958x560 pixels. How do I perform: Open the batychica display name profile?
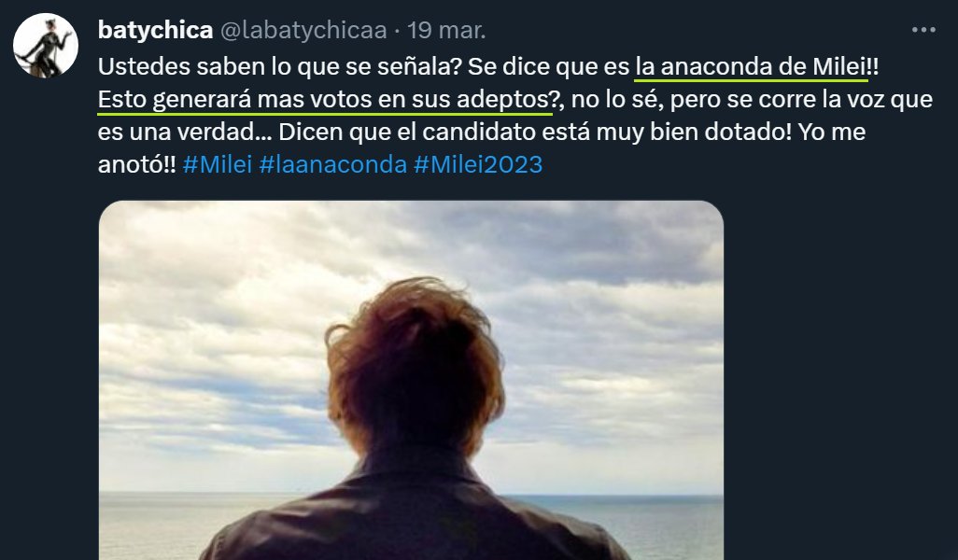coord(155,30)
